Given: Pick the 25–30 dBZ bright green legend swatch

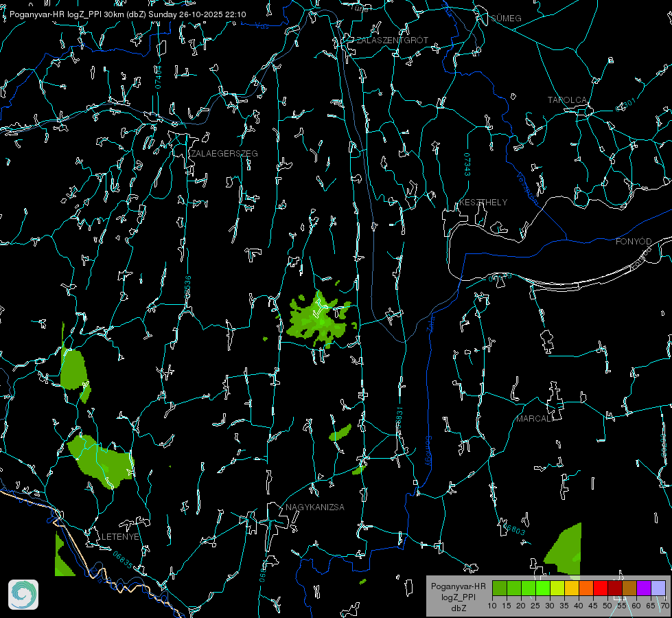Looking at the screenshot, I should (x=542, y=588).
